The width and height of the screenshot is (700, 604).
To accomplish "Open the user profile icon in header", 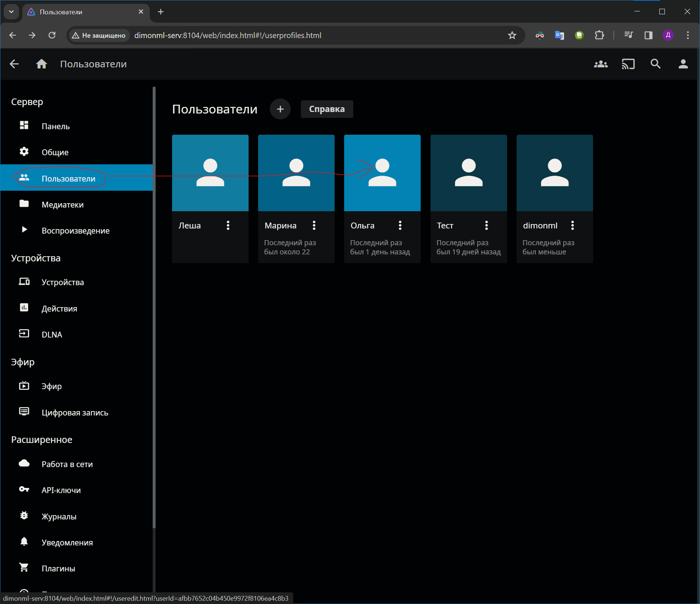I will 683,64.
